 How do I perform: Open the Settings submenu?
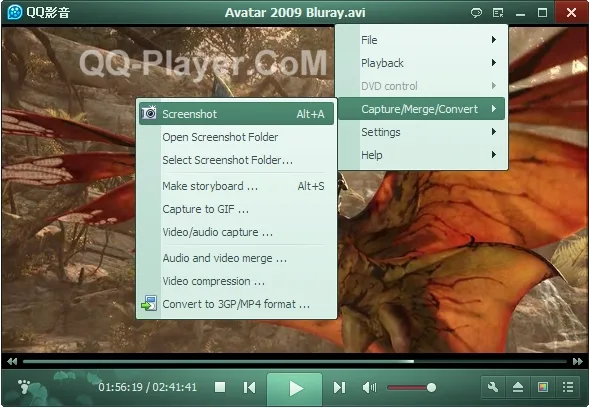(421, 132)
